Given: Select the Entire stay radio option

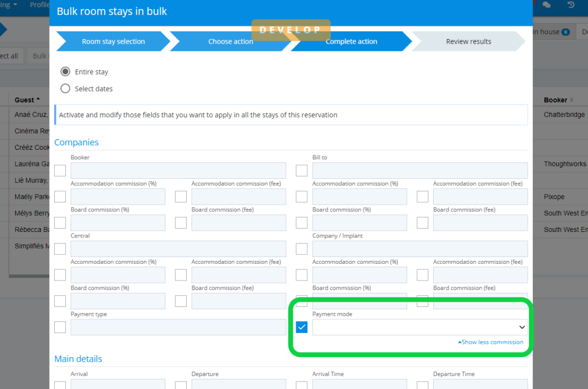Looking at the screenshot, I should 65,72.
